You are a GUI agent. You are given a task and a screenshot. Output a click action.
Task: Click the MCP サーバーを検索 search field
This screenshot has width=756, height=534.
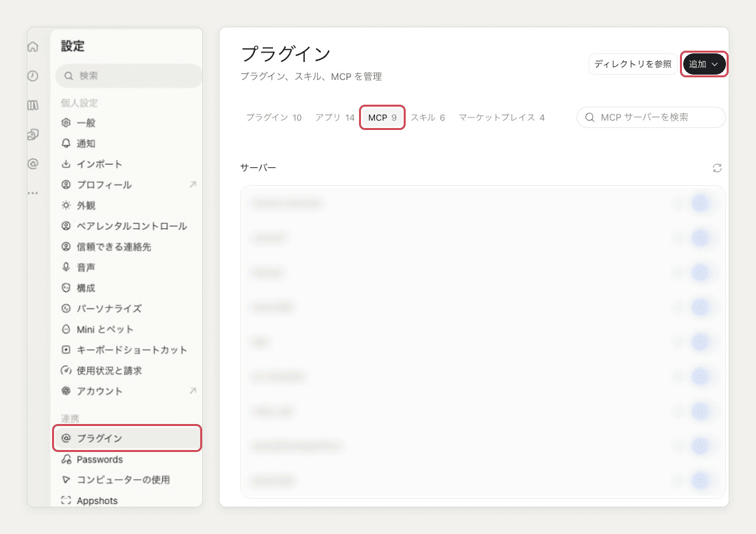click(651, 117)
